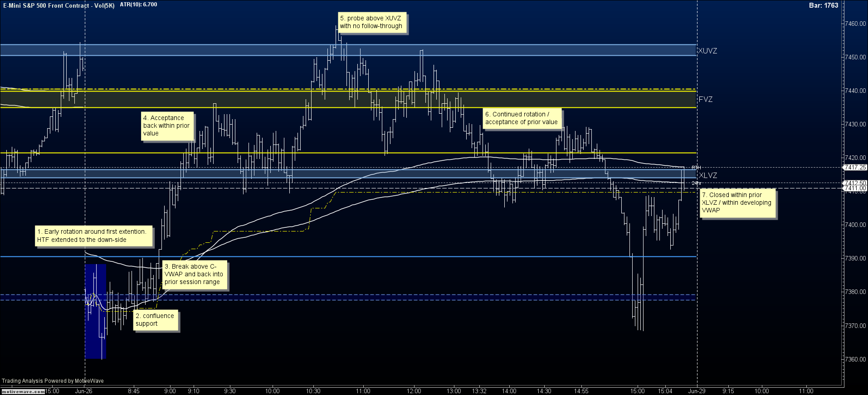The height and width of the screenshot is (395, 868).
Task: Click the 14:30 time label
Action: point(544,391)
